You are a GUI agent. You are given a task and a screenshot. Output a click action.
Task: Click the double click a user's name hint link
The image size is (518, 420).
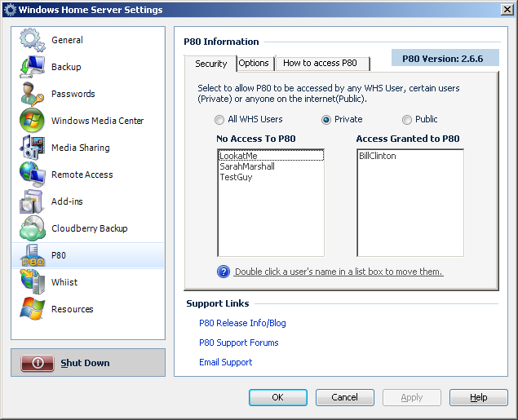click(x=339, y=272)
